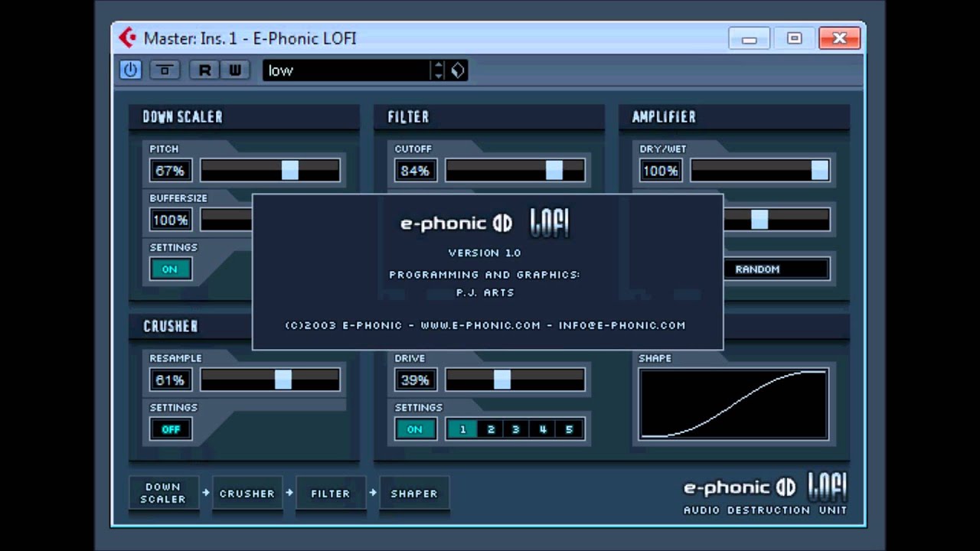Select shaper mode 5

point(569,429)
